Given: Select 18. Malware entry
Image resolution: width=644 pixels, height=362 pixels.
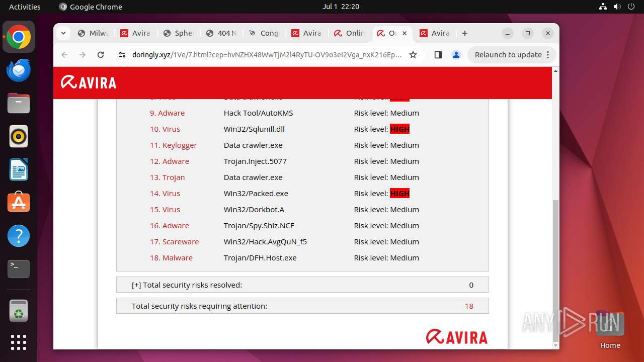Looking at the screenshot, I should tap(171, 257).
